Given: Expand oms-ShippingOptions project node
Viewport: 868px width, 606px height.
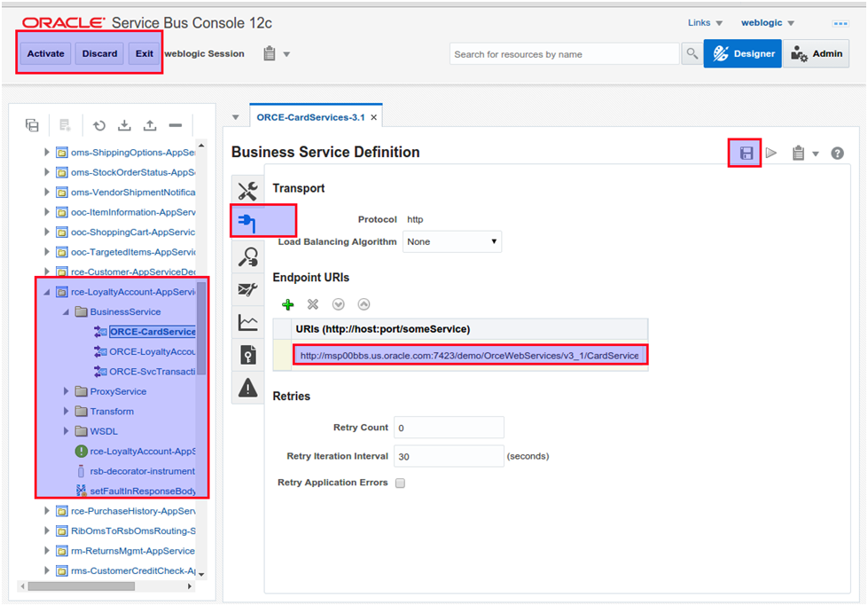Looking at the screenshot, I should click(47, 152).
